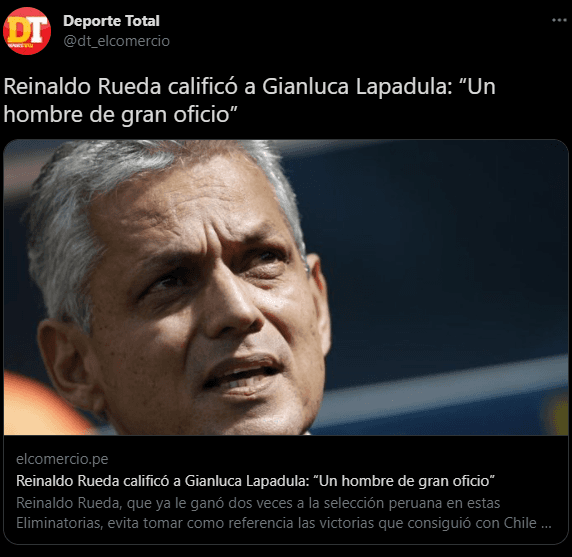Click the blurred dark blue background of the photo

(438, 255)
